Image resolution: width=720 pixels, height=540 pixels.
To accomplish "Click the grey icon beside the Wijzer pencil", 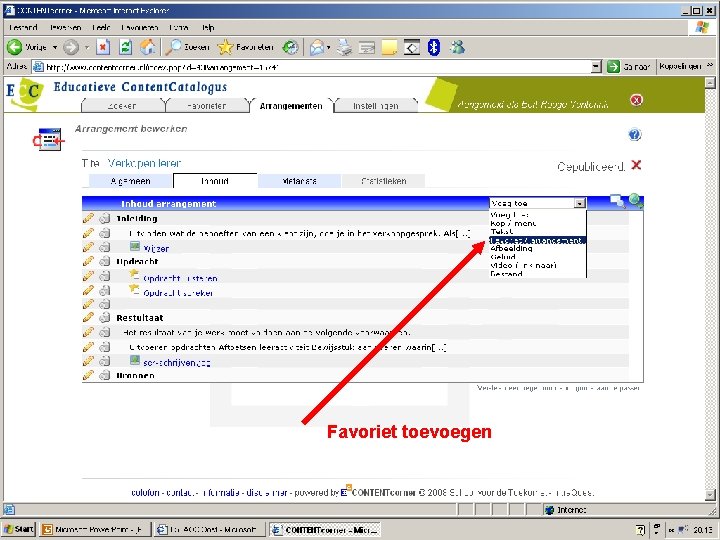I will [105, 248].
